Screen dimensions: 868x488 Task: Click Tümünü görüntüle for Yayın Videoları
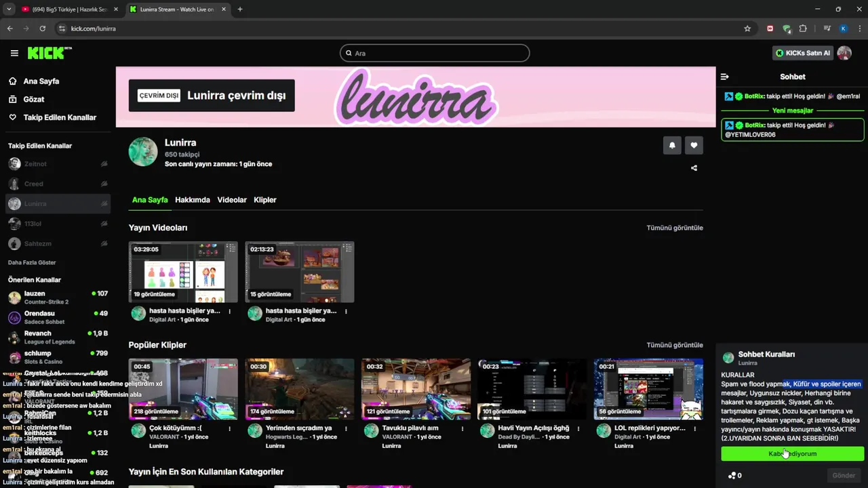pos(675,228)
